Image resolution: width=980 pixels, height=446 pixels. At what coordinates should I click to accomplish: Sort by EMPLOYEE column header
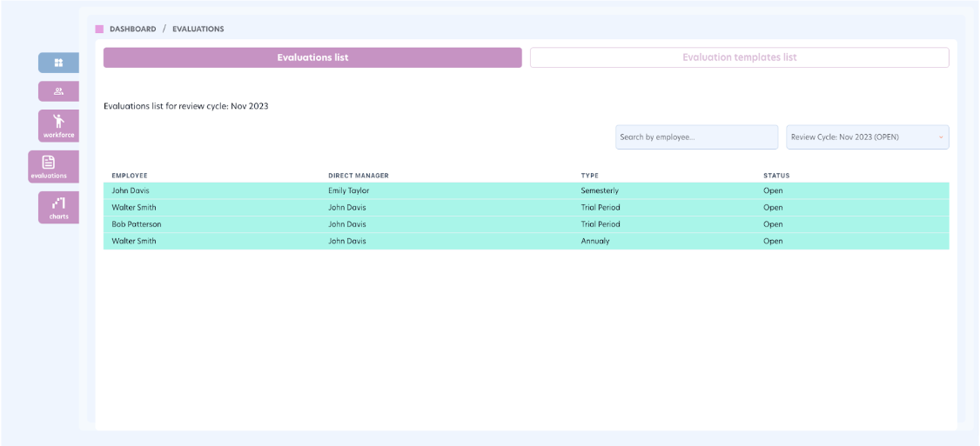tap(130, 176)
